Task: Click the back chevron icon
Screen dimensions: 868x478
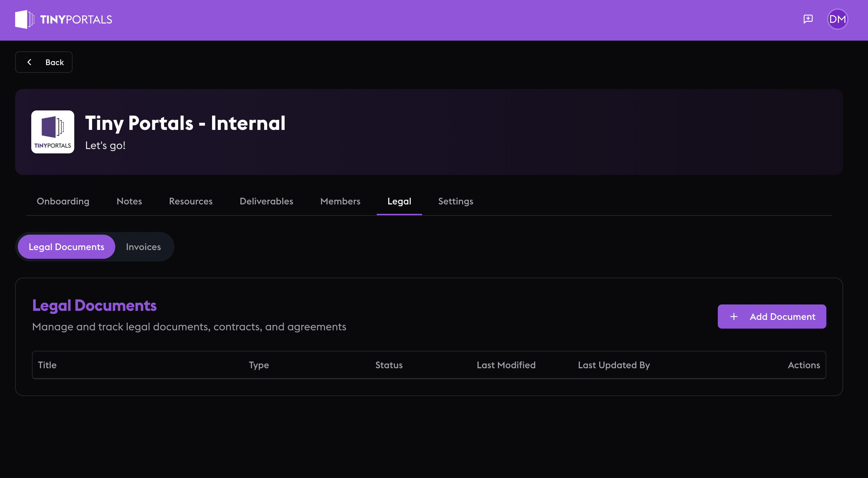Action: pyautogui.click(x=30, y=62)
